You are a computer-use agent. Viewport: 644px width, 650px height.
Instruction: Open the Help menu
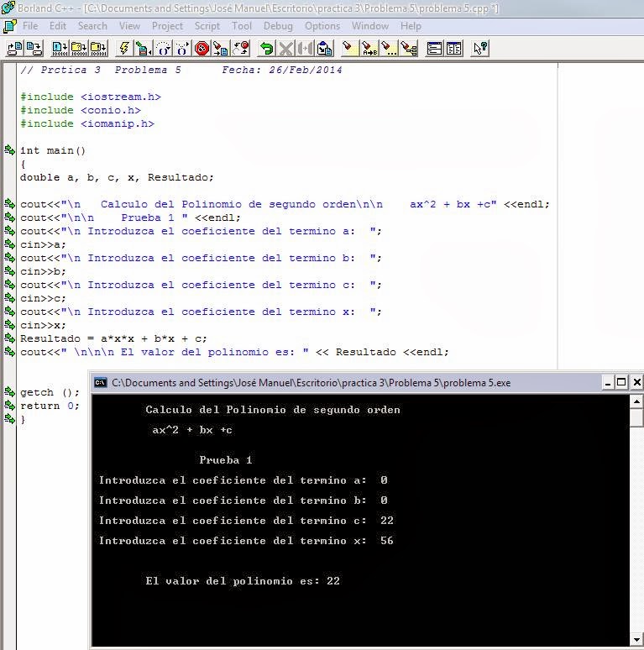click(x=411, y=26)
